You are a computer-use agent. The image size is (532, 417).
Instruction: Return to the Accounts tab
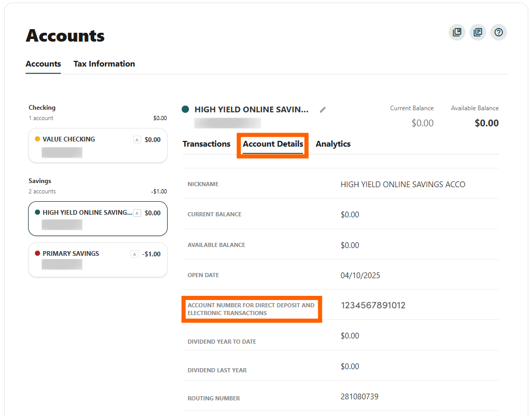coord(43,63)
